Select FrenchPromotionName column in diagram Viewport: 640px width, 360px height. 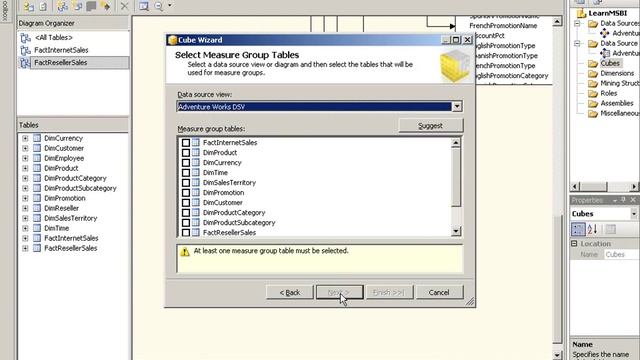point(503,26)
